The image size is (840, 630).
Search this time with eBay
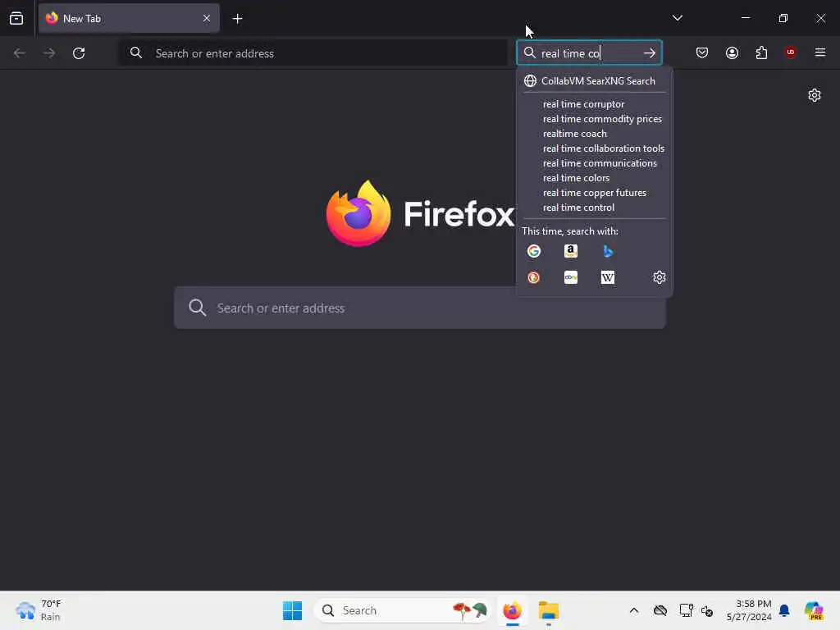[x=571, y=277]
